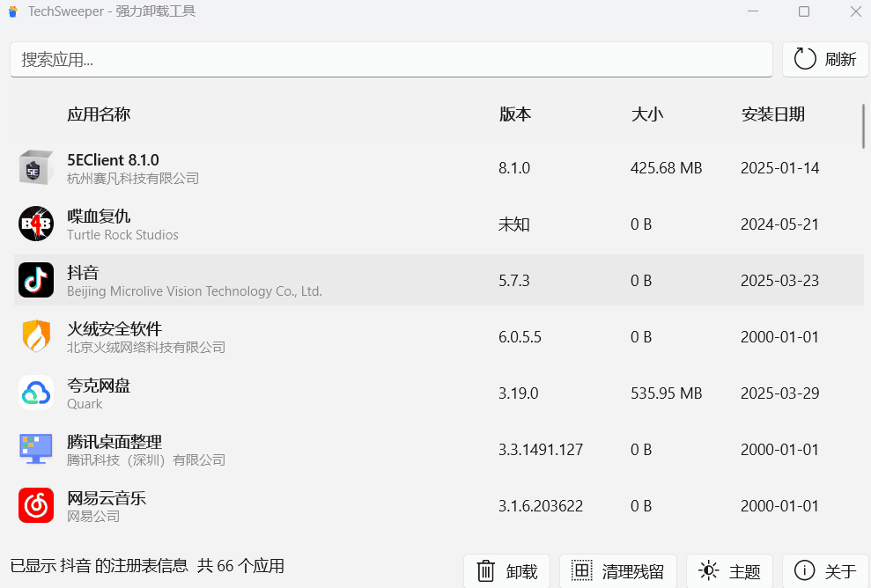
Task: Click publisher 网易公司
Action: 93,517
